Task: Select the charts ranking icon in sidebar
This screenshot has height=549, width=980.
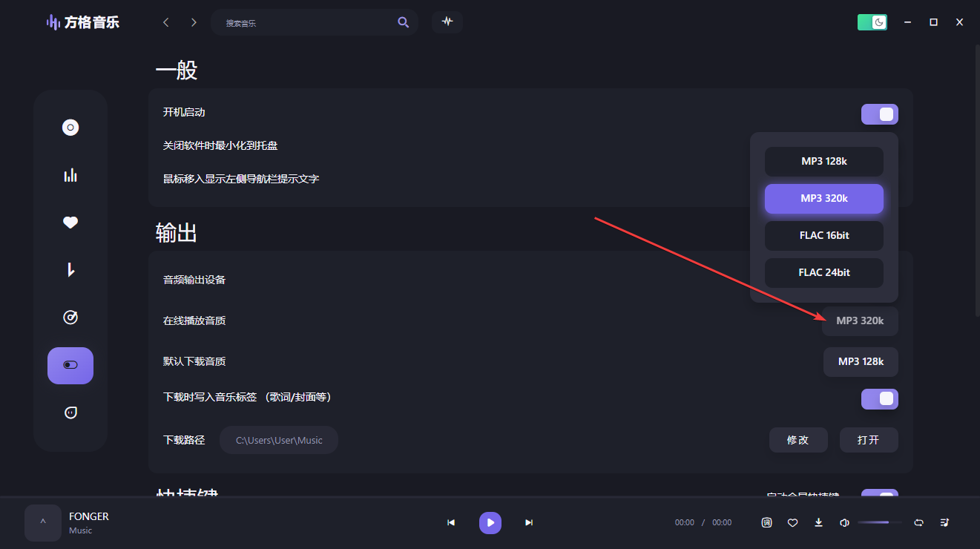Action: coord(70,174)
